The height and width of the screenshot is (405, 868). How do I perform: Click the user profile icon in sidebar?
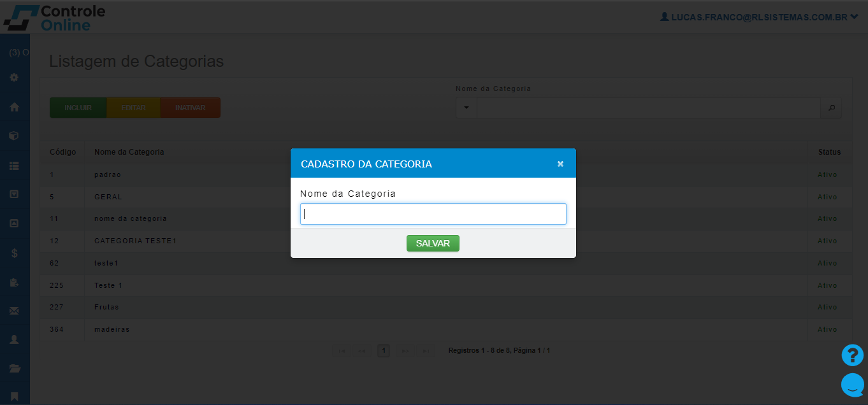(x=14, y=339)
